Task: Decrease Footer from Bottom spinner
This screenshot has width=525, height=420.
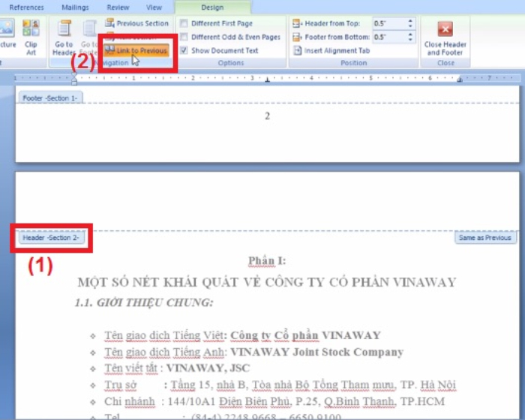Action: point(410,40)
